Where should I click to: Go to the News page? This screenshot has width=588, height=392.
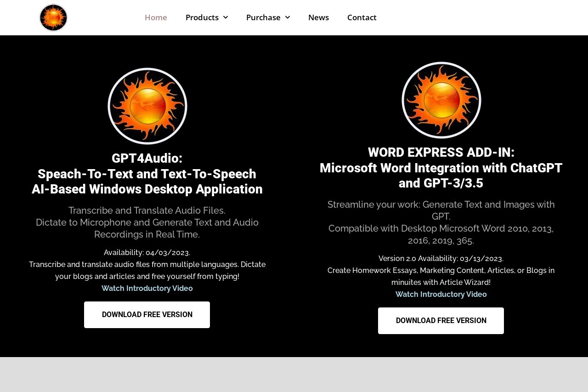click(x=318, y=17)
